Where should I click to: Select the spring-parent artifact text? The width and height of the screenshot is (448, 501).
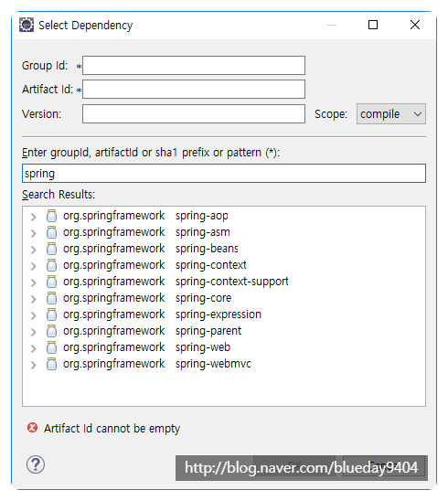pyautogui.click(x=208, y=331)
